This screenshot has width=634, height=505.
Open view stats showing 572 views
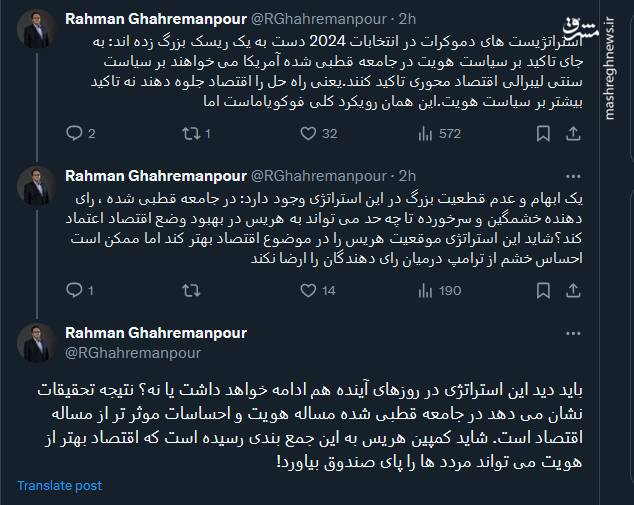(422, 133)
